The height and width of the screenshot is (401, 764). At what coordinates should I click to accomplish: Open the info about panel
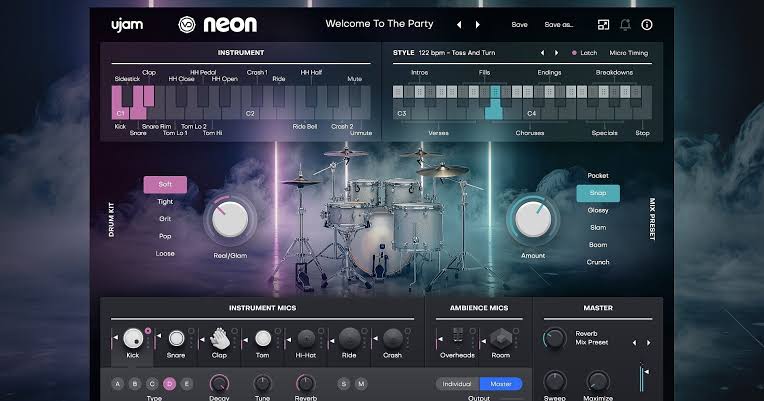tap(647, 24)
